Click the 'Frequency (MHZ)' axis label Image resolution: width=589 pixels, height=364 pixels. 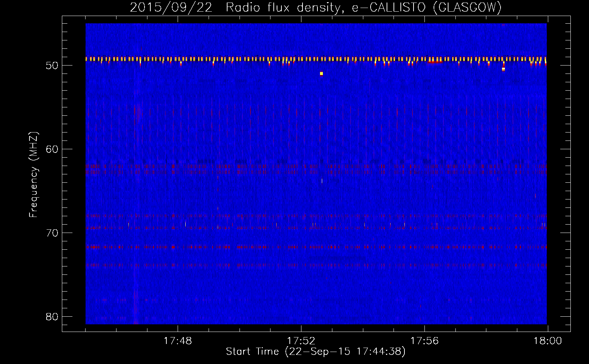(33, 175)
